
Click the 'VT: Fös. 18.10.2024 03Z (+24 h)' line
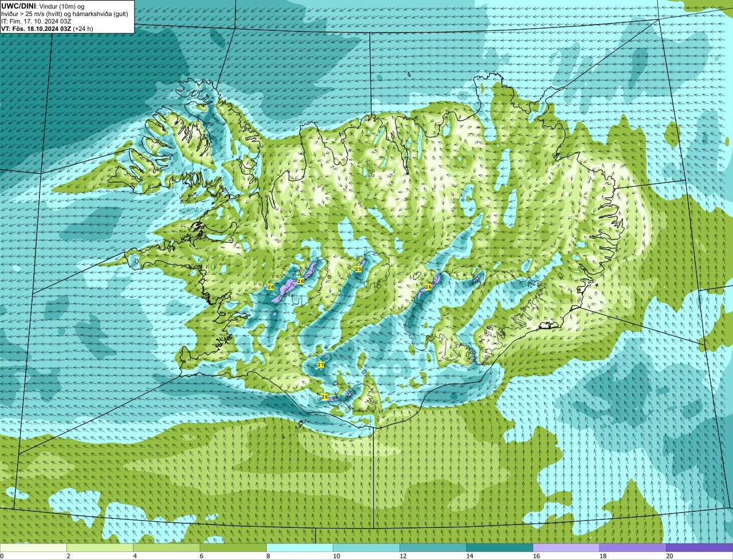[x=47, y=29]
